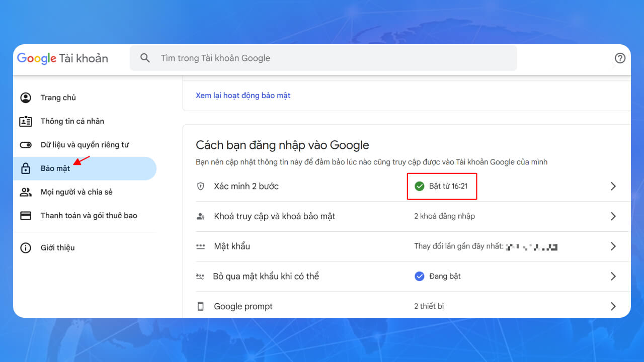Click the passkey icon beside Khoá truy cập
644x362 pixels.
click(x=201, y=216)
